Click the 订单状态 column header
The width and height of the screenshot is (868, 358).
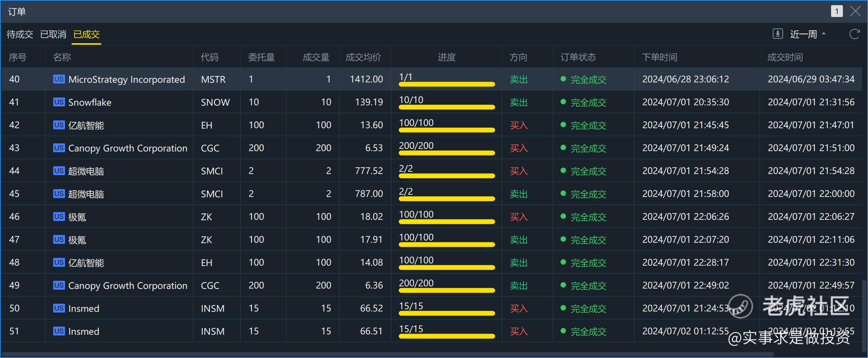(578, 57)
